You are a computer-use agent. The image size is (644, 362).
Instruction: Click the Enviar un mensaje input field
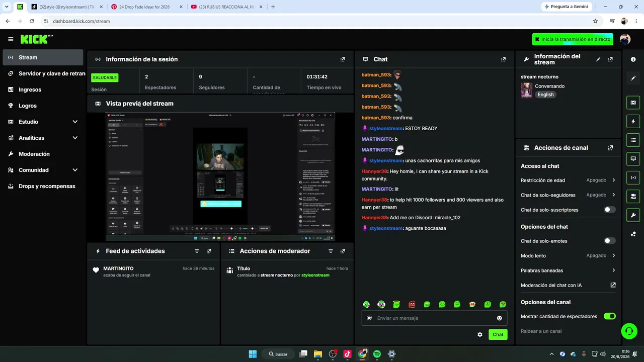(x=434, y=318)
